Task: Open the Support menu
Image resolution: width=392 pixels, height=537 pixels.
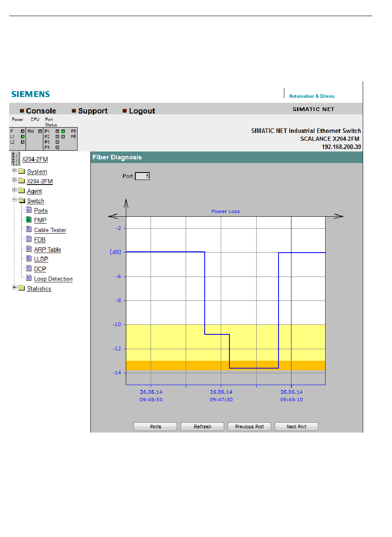Action: [x=92, y=111]
